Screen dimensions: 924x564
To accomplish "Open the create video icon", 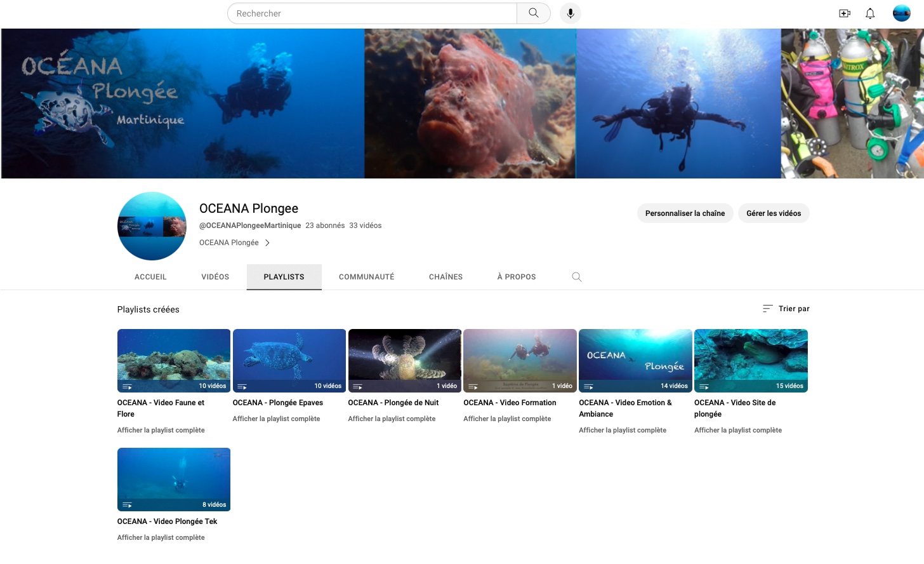I will (845, 13).
